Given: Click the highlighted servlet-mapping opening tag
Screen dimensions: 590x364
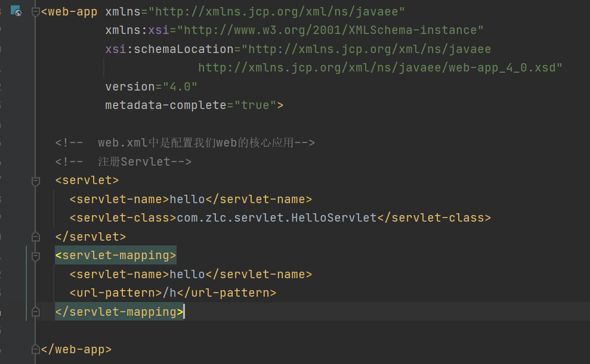Looking at the screenshot, I should click(x=116, y=255).
